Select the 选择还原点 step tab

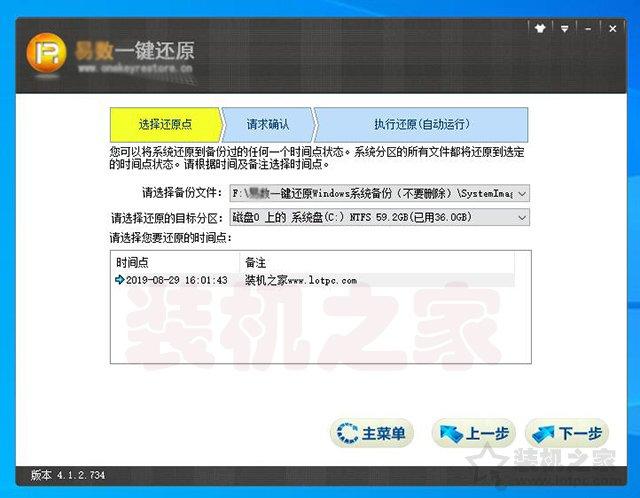pyautogui.click(x=166, y=124)
